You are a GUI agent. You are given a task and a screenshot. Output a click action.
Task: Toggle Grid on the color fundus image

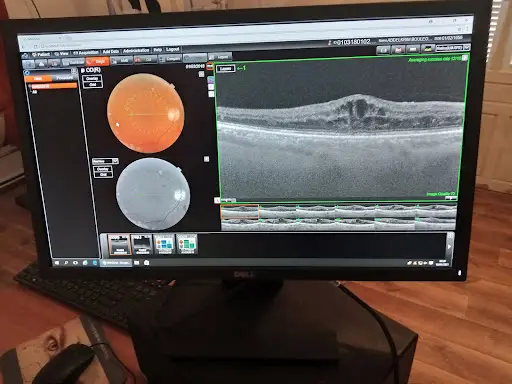coord(93,85)
